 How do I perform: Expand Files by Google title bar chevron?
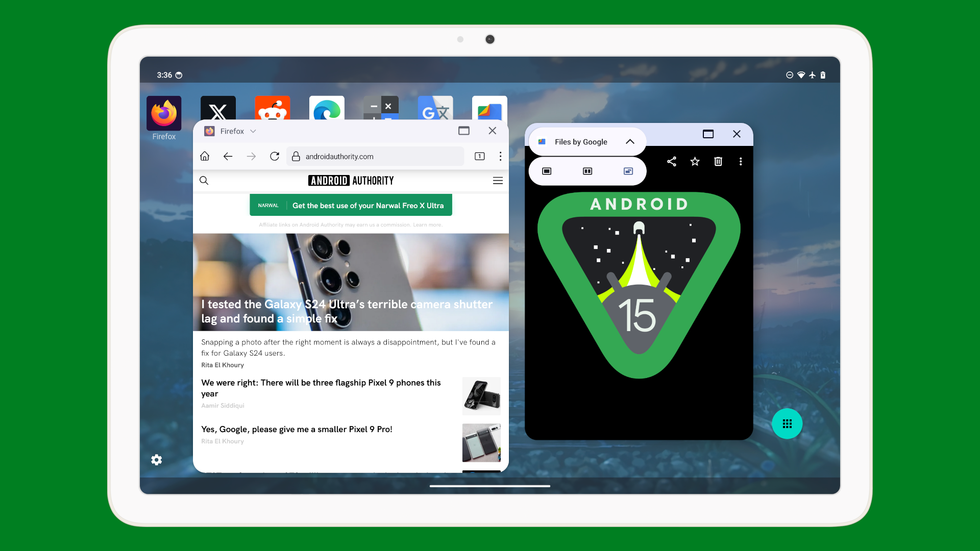[629, 141]
